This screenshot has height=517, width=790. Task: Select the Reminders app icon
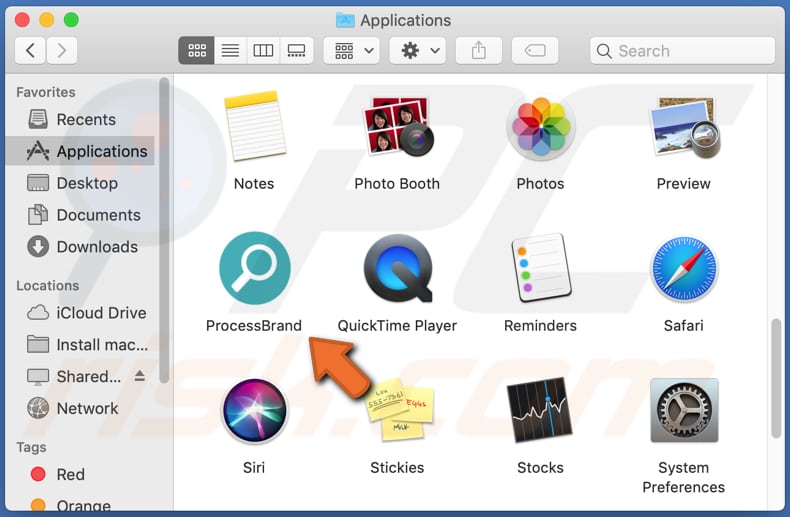pos(541,268)
